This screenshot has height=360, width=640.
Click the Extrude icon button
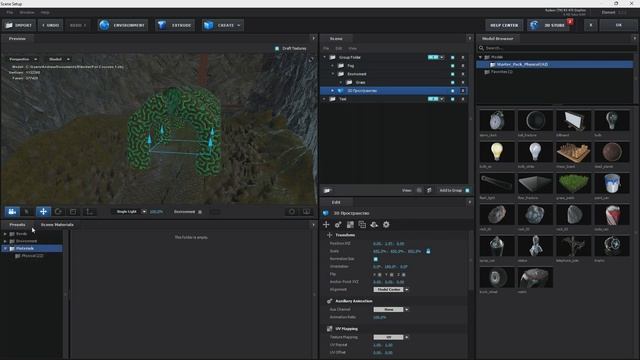(162, 25)
